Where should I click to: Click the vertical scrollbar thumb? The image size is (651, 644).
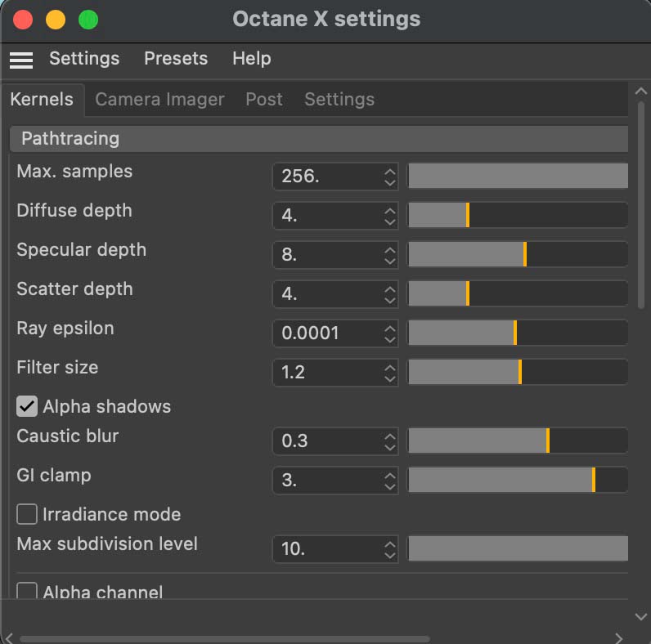tap(640, 205)
